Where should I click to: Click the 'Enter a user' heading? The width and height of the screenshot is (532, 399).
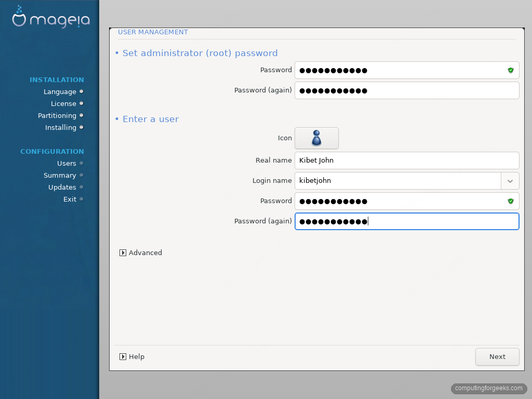point(151,119)
